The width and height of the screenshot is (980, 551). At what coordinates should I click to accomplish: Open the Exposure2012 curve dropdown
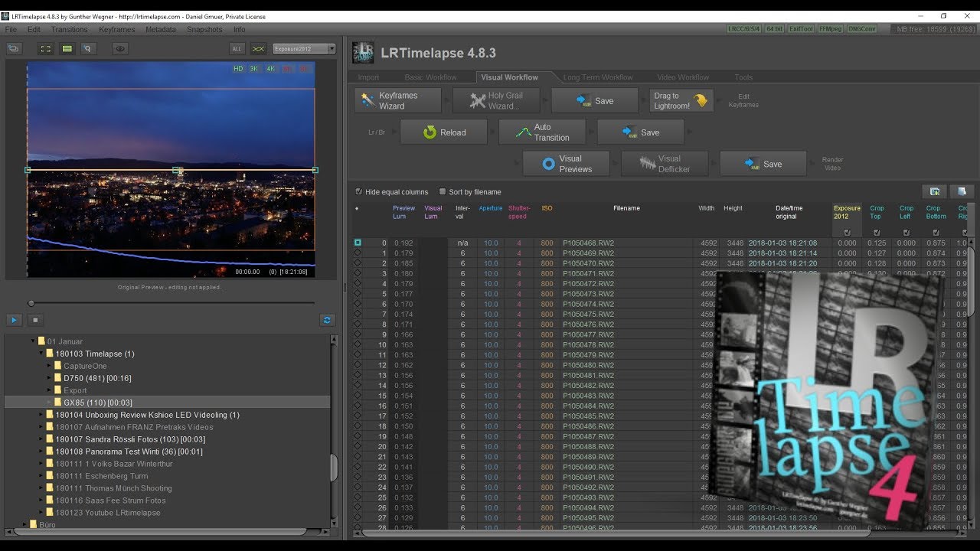pyautogui.click(x=304, y=48)
